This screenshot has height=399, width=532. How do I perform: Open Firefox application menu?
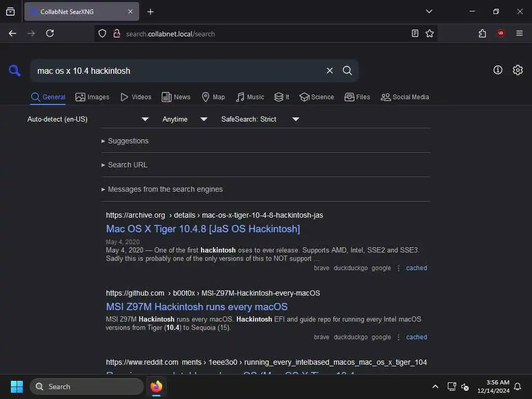pyautogui.click(x=520, y=33)
